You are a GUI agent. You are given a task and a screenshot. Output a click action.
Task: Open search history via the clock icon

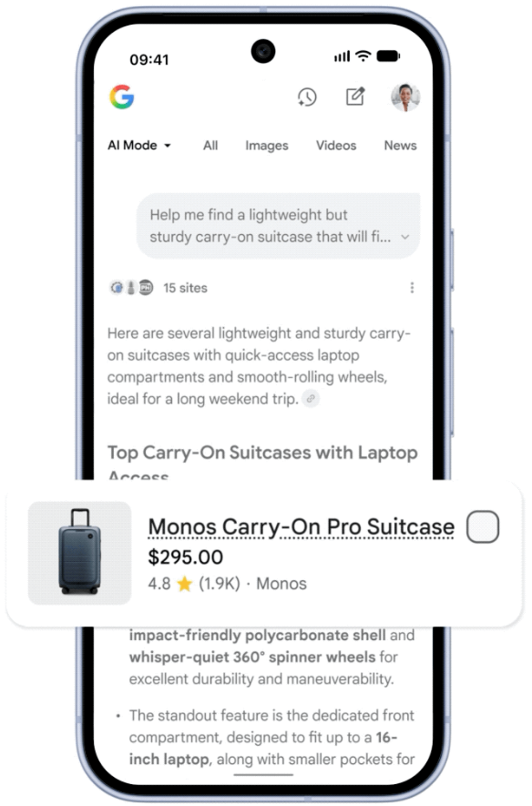(x=307, y=97)
